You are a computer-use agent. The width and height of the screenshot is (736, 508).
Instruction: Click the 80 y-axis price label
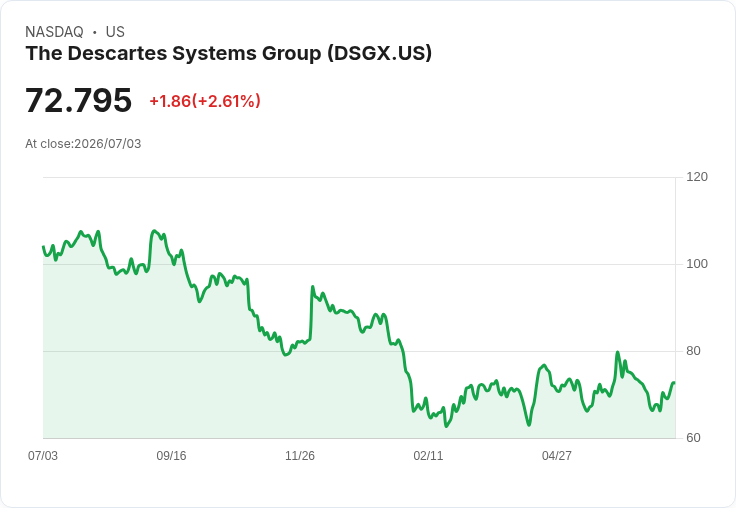tap(693, 351)
